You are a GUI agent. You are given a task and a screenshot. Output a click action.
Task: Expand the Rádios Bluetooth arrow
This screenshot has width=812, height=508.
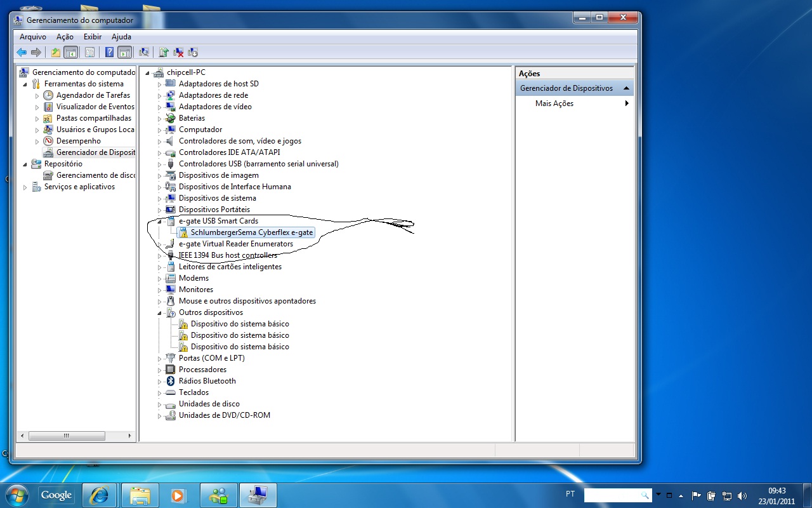[160, 381]
